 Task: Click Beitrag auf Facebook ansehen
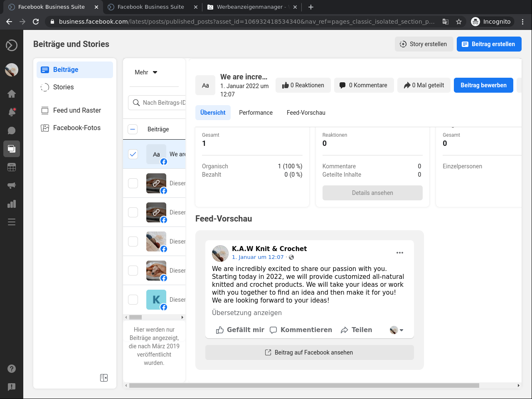click(309, 352)
